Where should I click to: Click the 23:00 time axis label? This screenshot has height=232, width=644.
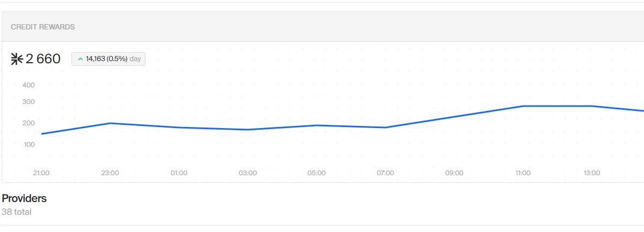110,173
